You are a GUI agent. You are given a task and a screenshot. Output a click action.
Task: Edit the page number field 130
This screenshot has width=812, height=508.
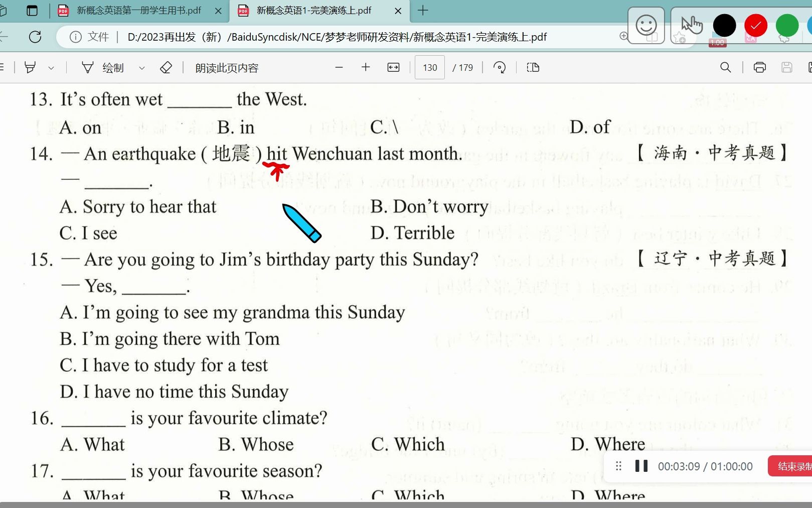tap(430, 67)
